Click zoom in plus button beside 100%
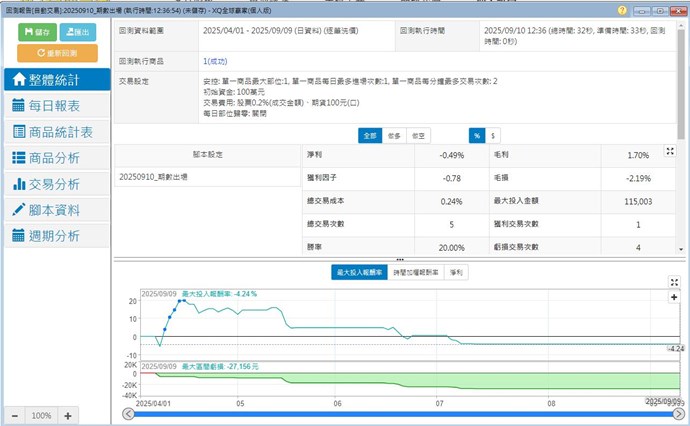The height and width of the screenshot is (426, 690). (67, 415)
